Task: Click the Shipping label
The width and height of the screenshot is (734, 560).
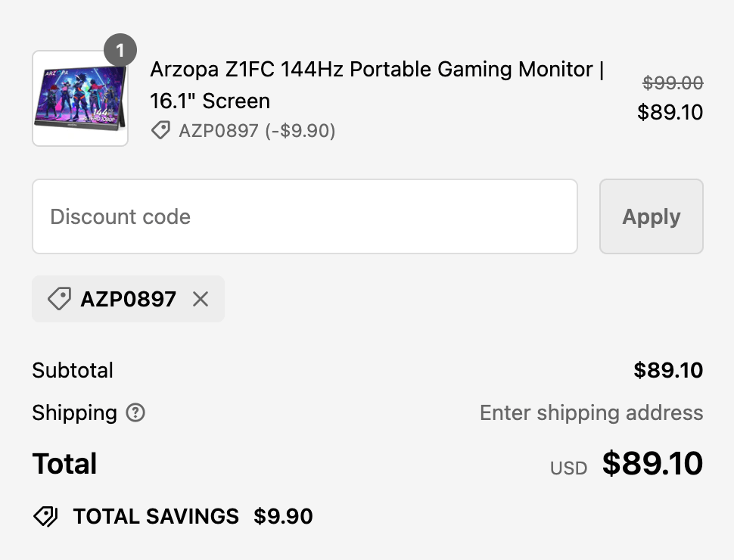Action: click(x=73, y=413)
